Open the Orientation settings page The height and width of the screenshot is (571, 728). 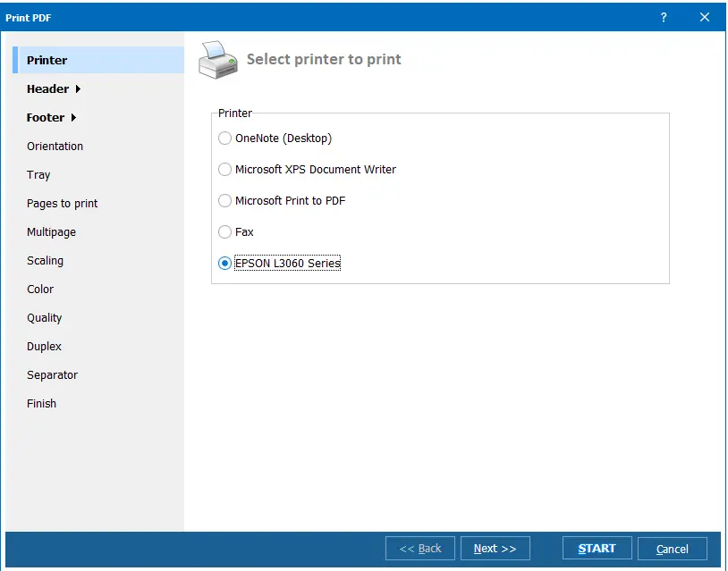click(55, 146)
